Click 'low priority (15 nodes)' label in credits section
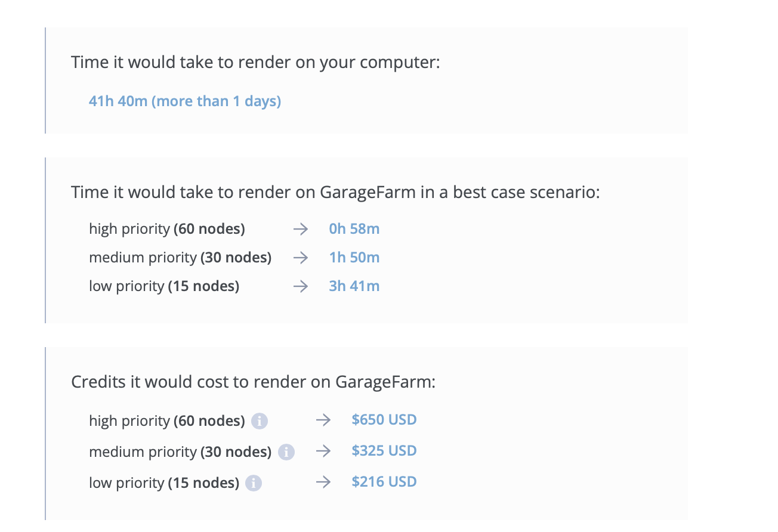This screenshot has width=778, height=532. 164,483
